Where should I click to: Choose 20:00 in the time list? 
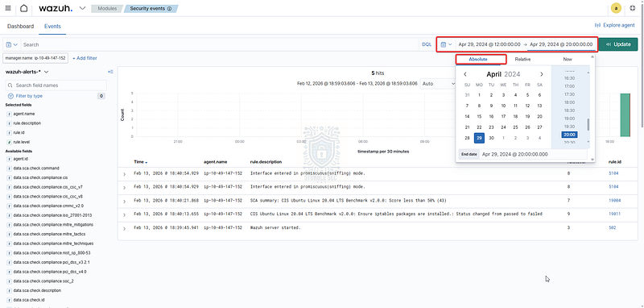(569, 135)
